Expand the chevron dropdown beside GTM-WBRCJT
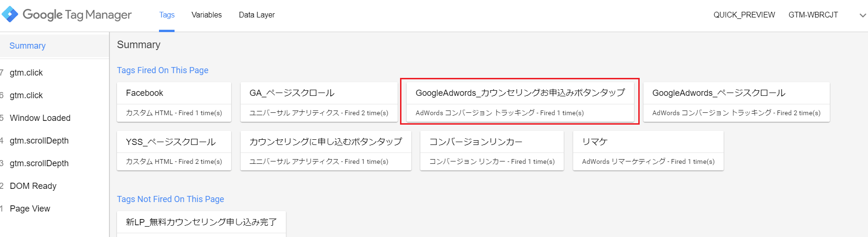 point(862,15)
